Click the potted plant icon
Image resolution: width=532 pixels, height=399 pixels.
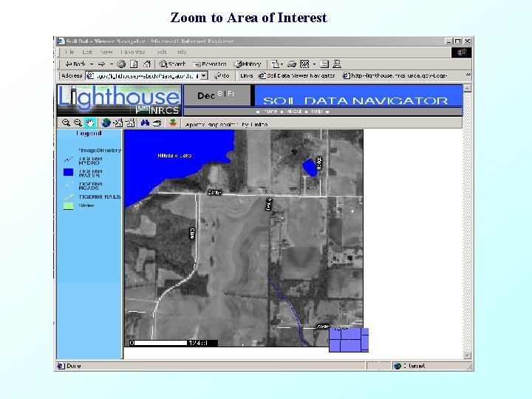point(173,123)
